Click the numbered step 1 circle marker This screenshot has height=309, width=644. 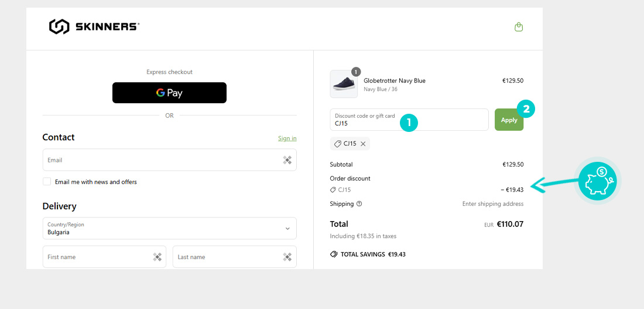(409, 123)
